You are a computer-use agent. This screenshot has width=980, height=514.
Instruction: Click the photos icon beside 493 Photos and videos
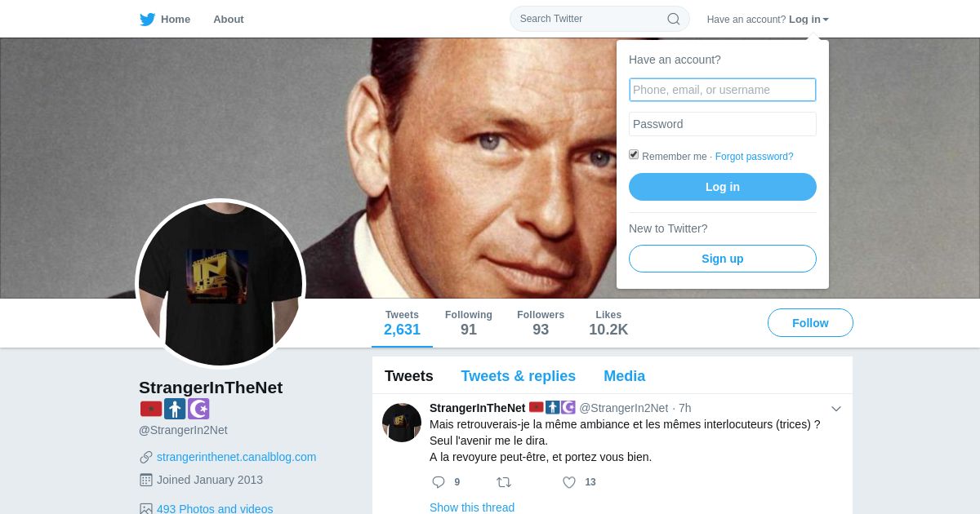click(x=146, y=509)
